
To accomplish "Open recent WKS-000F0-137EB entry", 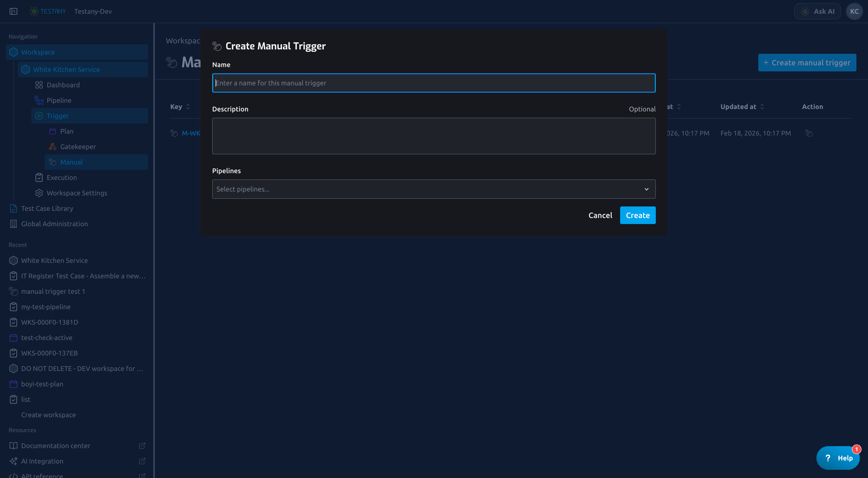I will coord(77,353).
